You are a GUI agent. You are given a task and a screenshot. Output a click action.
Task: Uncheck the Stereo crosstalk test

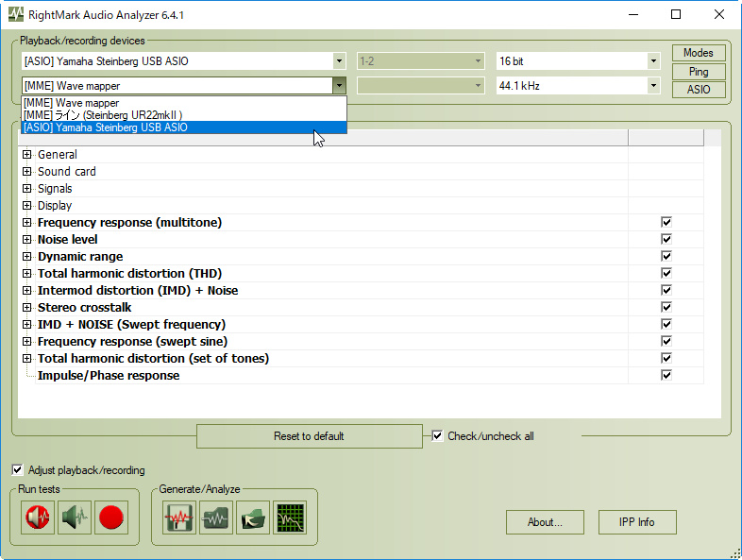(x=666, y=307)
